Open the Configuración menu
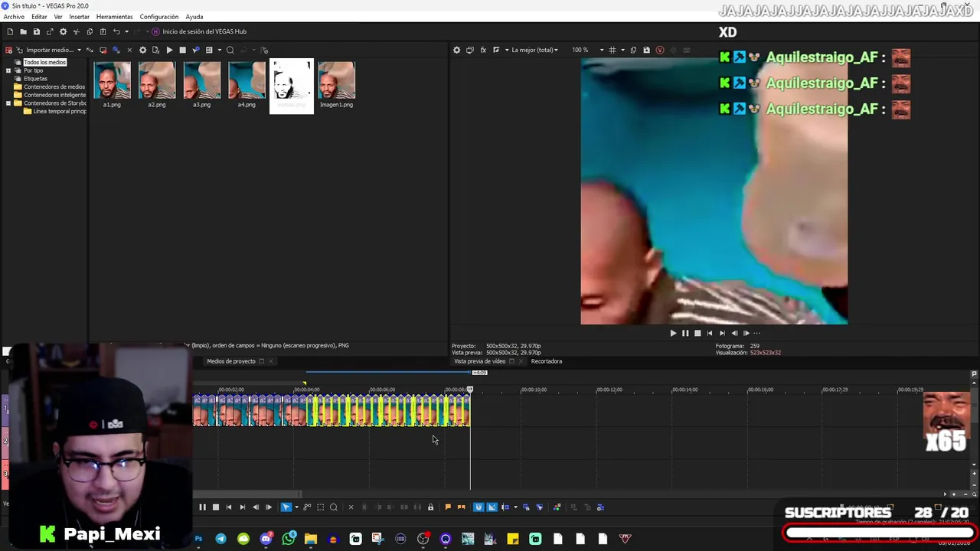 [159, 17]
